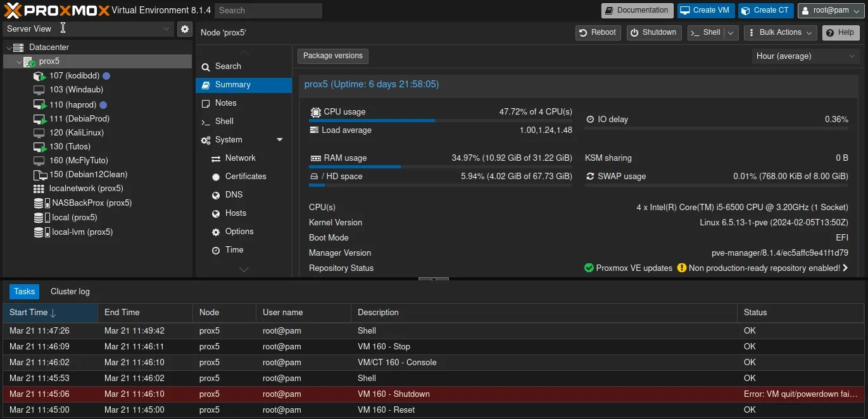Image resolution: width=868 pixels, height=419 pixels.
Task: Open the Time clock icon
Action: pos(217,249)
